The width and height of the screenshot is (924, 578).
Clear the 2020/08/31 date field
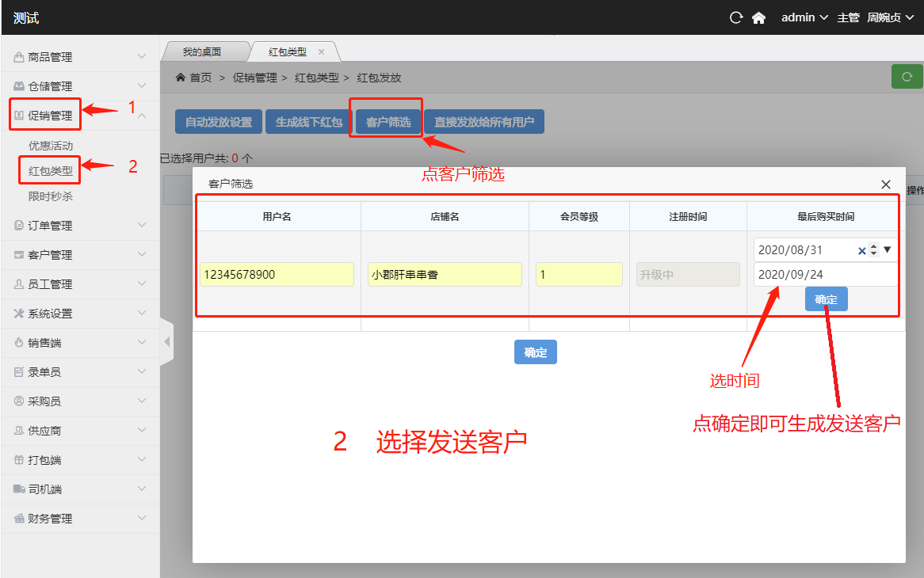[x=861, y=250]
